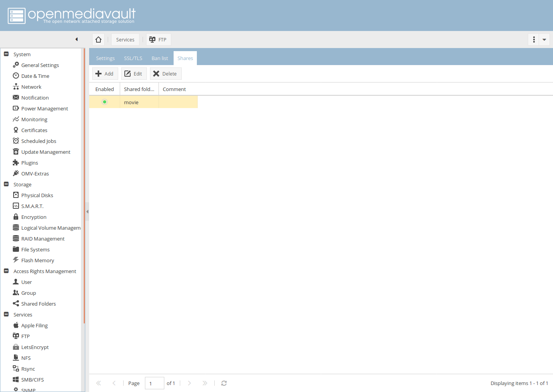Open the dropdown arrow in top-right corner
Viewport: 553px width, 392px height.
click(x=544, y=40)
